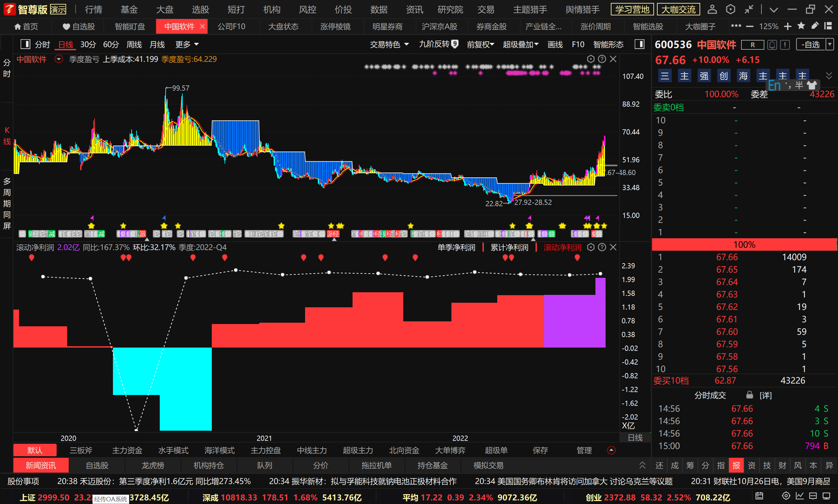
Task: Click the 创 tag badge
Action: click(x=723, y=75)
